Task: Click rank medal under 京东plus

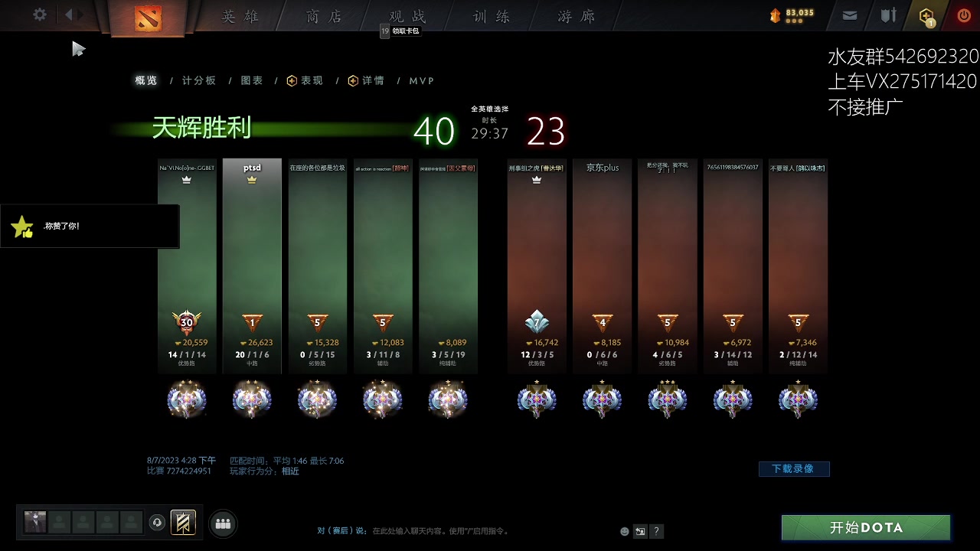Action: (603, 399)
